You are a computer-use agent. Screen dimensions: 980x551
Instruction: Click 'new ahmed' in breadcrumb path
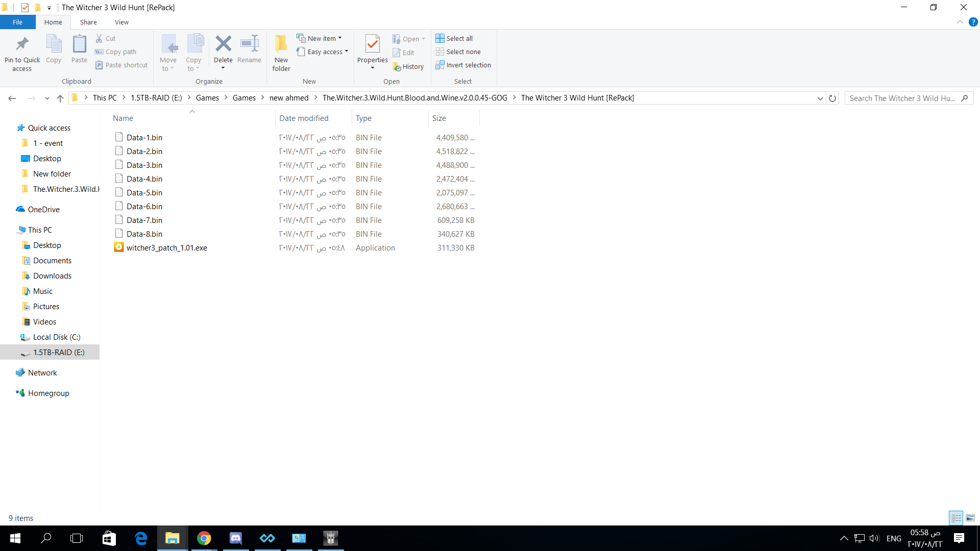(x=289, y=98)
